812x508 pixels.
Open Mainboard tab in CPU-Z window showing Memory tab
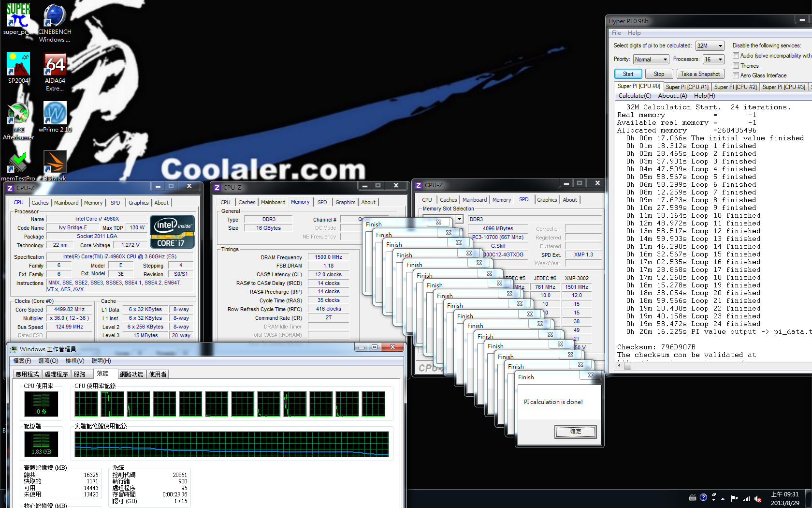(273, 202)
